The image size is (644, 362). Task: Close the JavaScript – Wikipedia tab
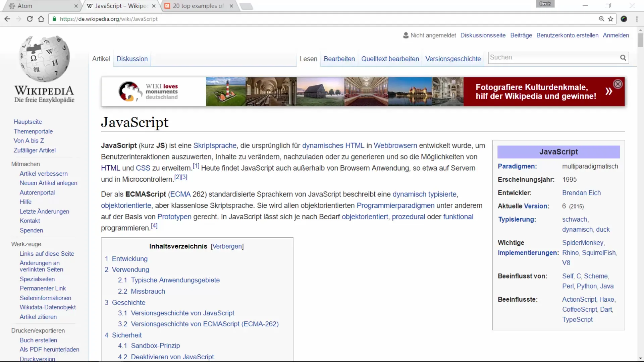pyautogui.click(x=154, y=6)
